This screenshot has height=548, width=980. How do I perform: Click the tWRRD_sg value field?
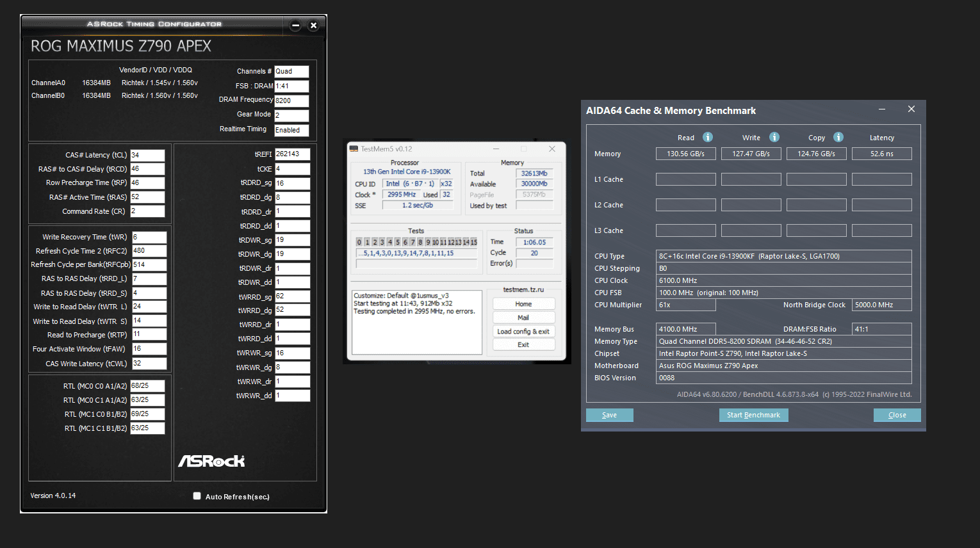pos(293,297)
